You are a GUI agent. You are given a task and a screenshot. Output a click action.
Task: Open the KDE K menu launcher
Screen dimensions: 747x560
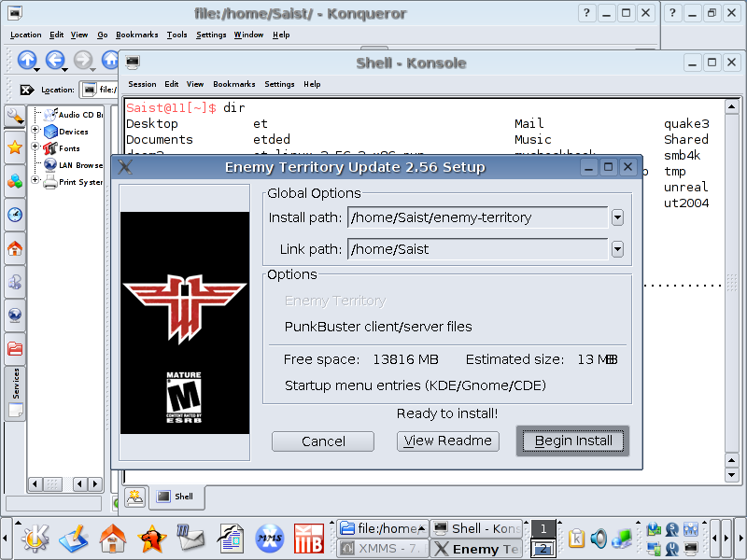(35, 539)
